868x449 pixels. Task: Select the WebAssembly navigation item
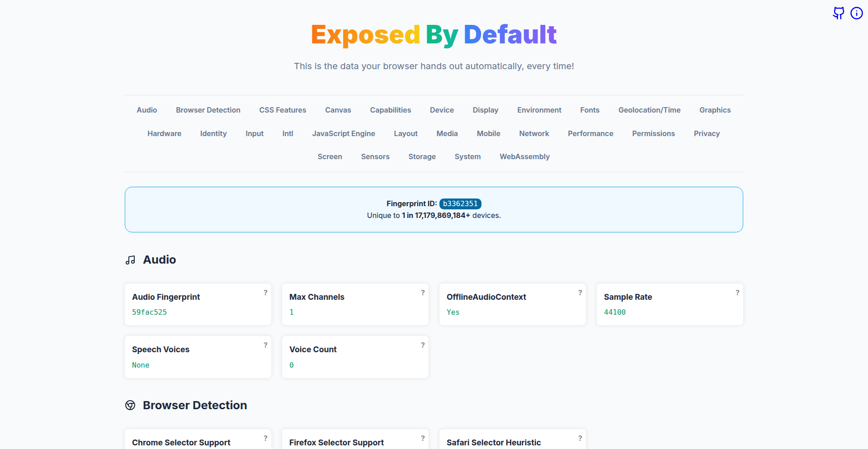pos(524,156)
